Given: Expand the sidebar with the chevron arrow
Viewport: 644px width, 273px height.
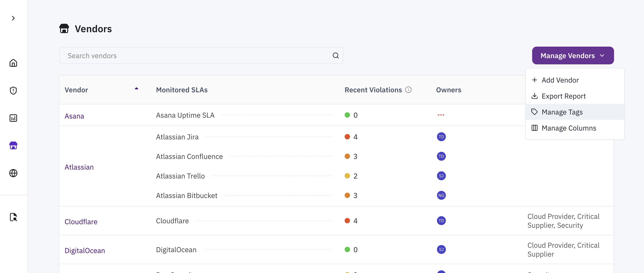Looking at the screenshot, I should tap(13, 18).
